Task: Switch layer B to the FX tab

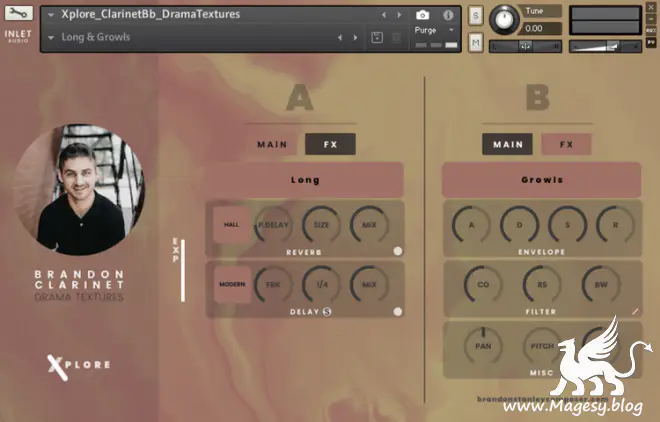Action: point(566,144)
